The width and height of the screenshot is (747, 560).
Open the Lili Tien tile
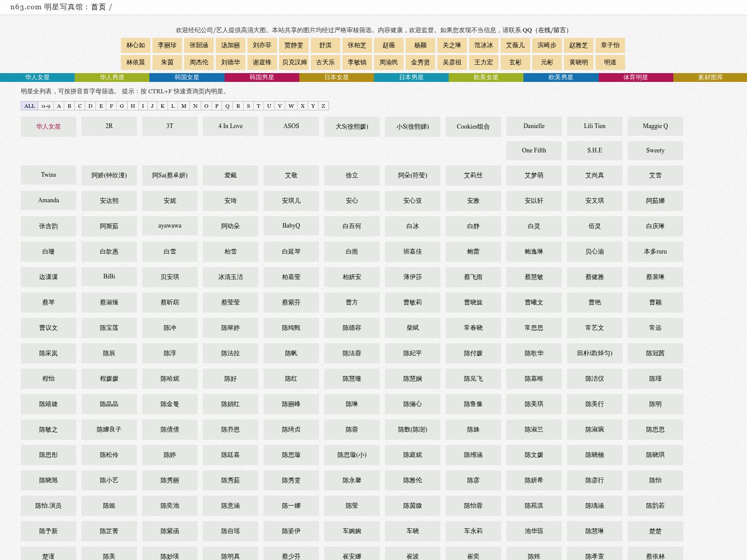pos(594,126)
